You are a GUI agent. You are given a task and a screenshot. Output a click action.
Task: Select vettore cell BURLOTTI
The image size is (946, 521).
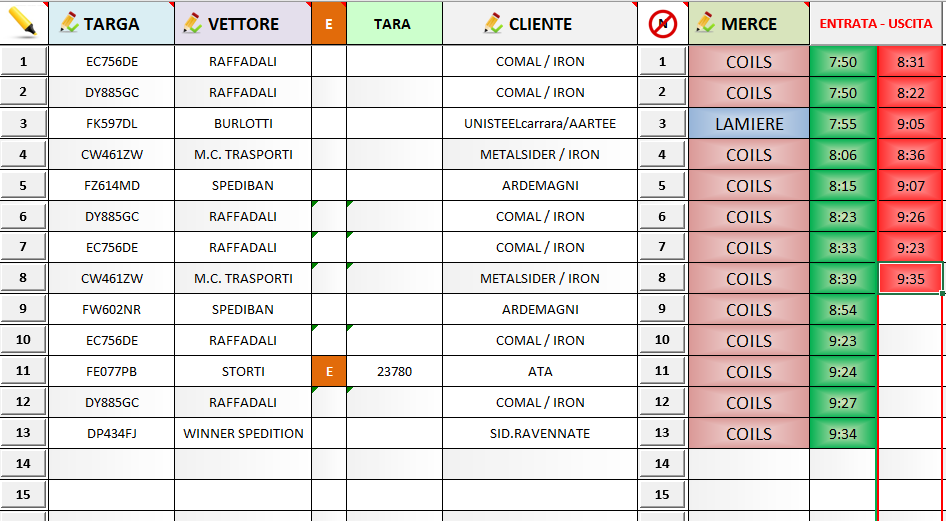pyautogui.click(x=243, y=124)
